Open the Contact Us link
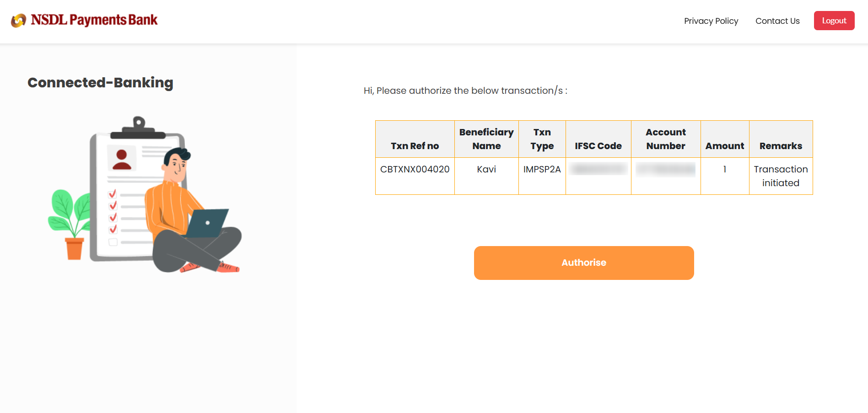Viewport: 868px width, 413px height. (x=777, y=21)
